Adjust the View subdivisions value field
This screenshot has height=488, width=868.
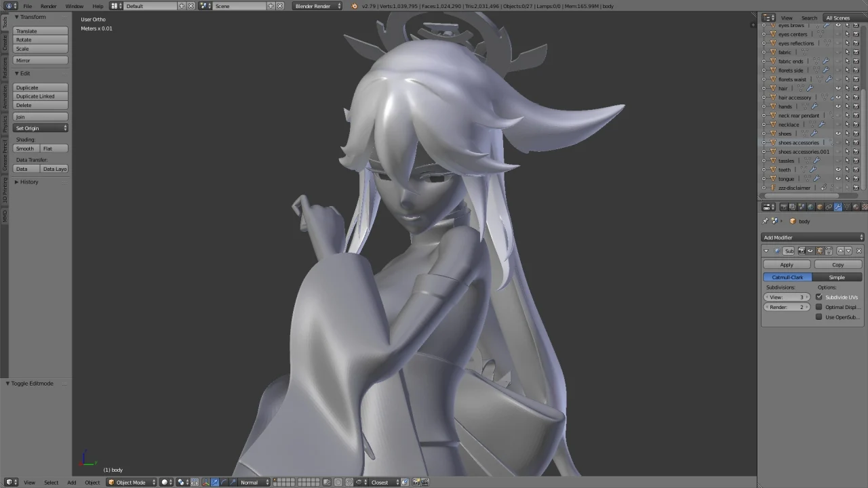pos(787,297)
